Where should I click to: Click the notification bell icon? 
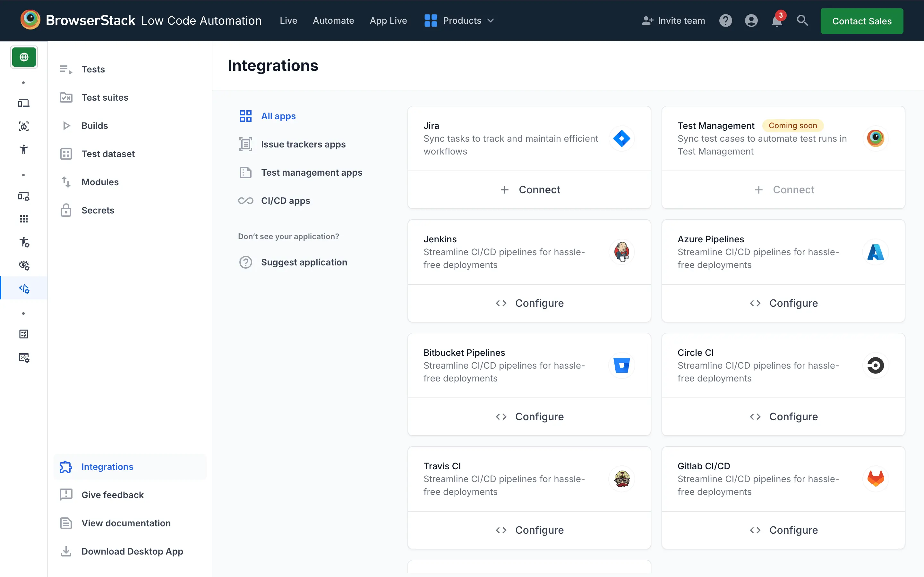(x=776, y=21)
